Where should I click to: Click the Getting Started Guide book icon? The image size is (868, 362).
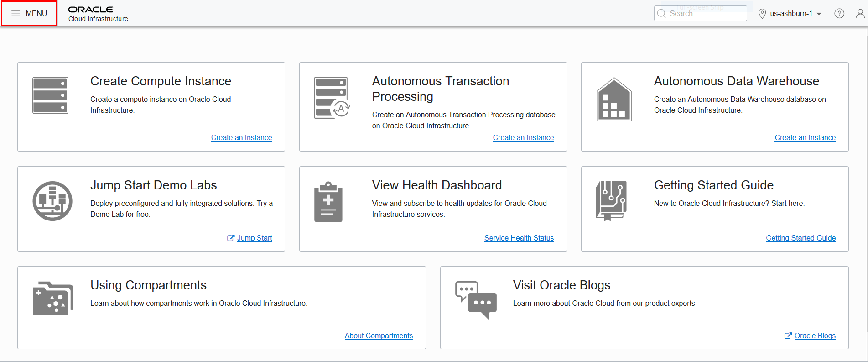pos(612,201)
